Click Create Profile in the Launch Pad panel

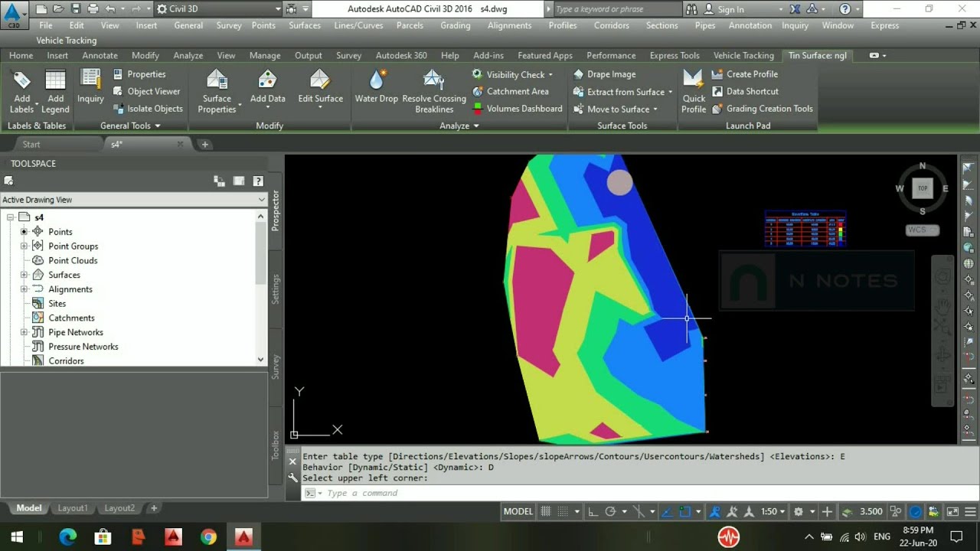744,74
